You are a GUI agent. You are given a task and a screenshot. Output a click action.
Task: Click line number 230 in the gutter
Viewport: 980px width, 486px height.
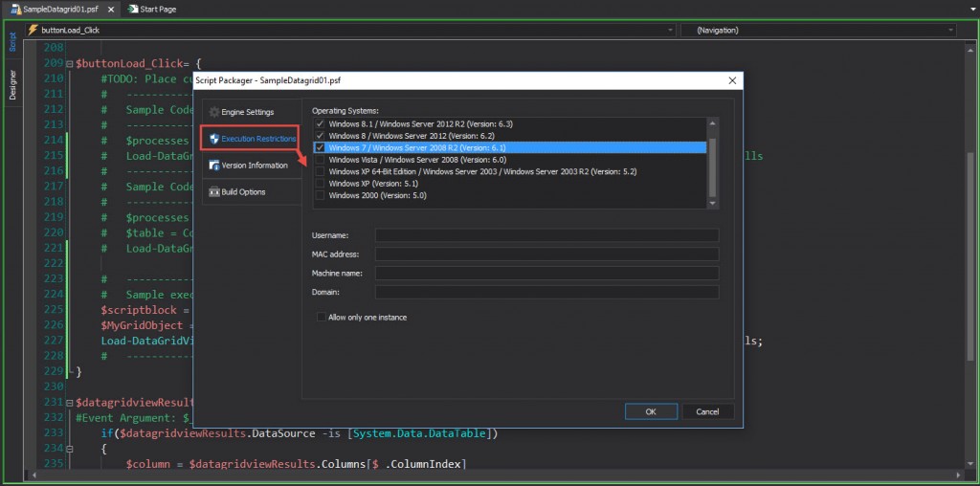point(54,387)
